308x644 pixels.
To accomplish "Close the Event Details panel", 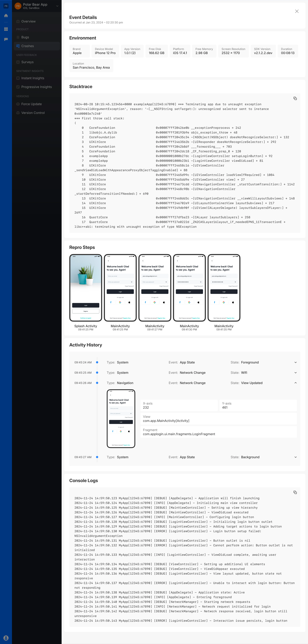I will [297, 11].
